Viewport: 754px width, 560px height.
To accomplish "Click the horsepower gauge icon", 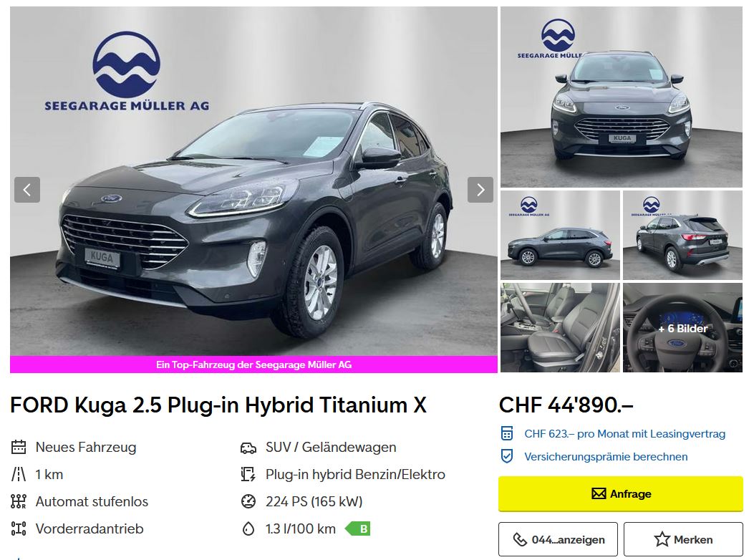I will pyautogui.click(x=248, y=501).
